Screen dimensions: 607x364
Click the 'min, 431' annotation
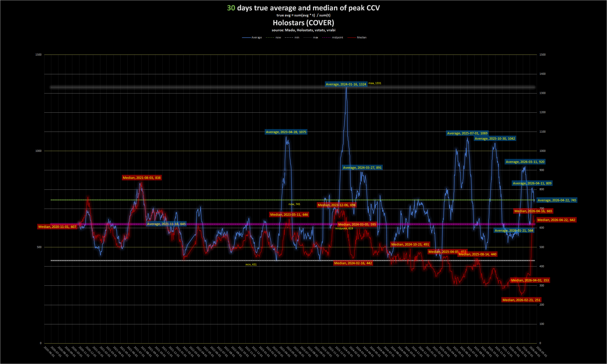coord(251,265)
